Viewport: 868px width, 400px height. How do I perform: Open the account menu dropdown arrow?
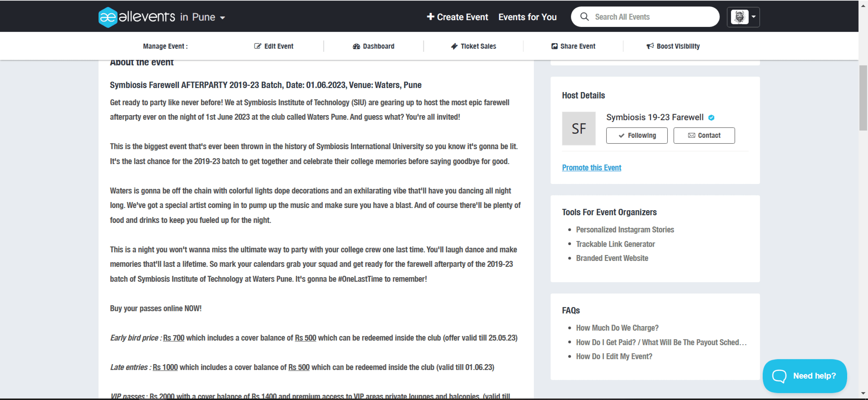(x=753, y=16)
